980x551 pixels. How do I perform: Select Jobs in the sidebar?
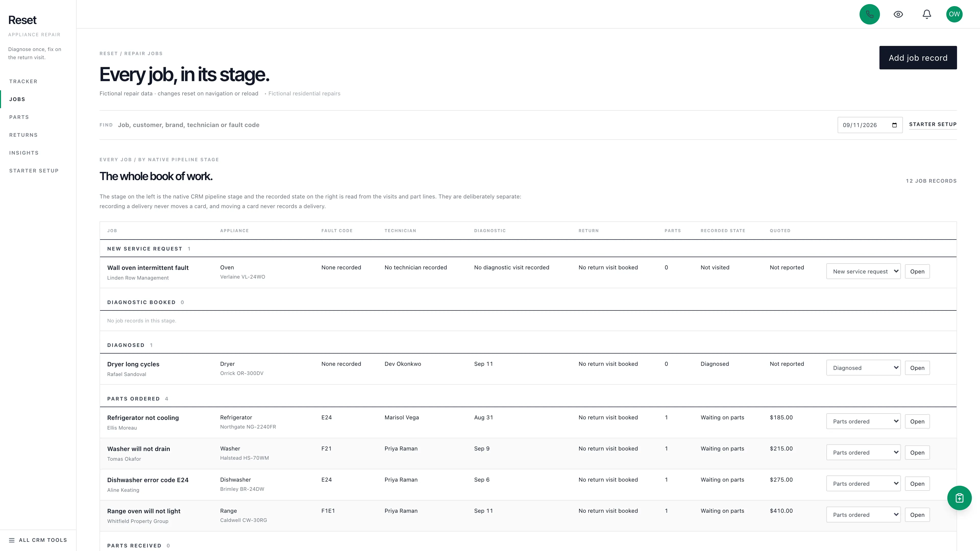[x=17, y=99]
